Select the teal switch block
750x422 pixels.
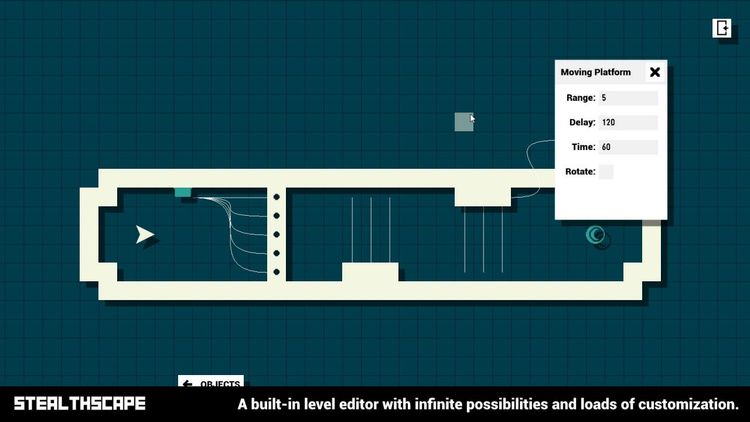pos(183,192)
